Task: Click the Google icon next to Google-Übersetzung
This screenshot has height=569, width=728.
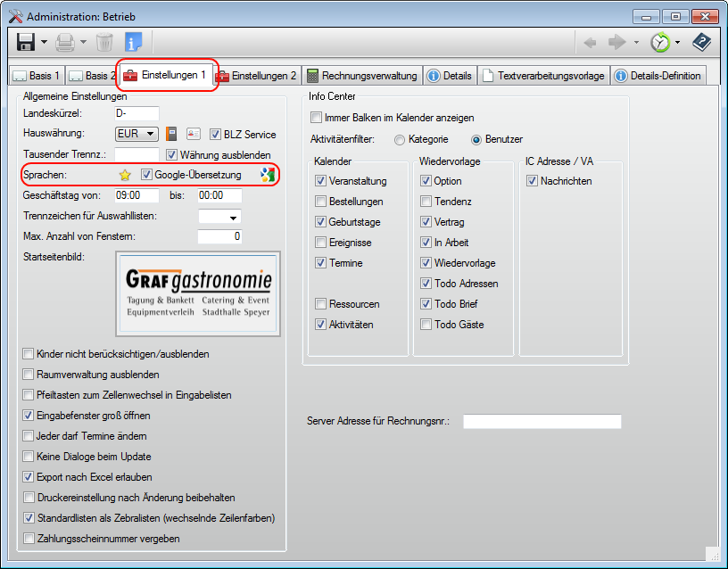Action: tap(267, 175)
